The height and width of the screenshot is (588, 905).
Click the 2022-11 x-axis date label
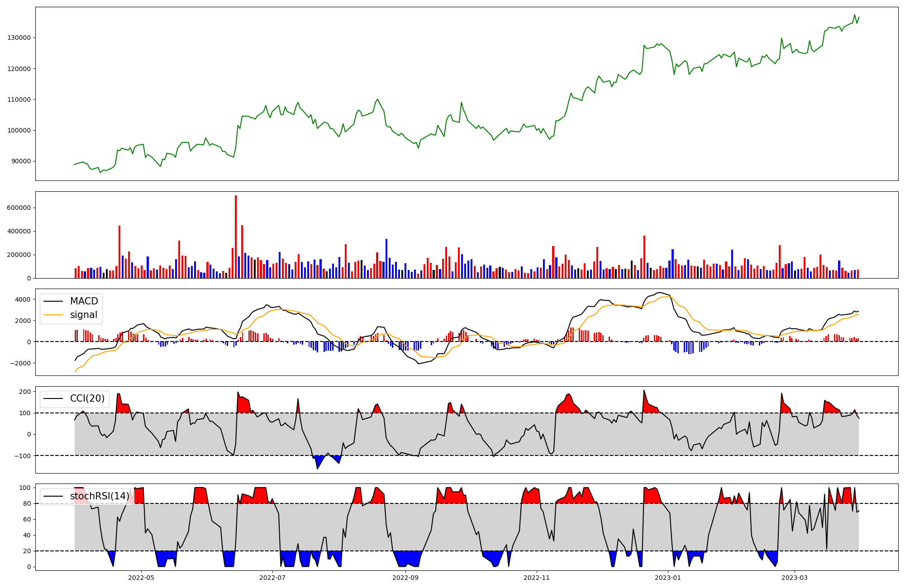[537, 578]
